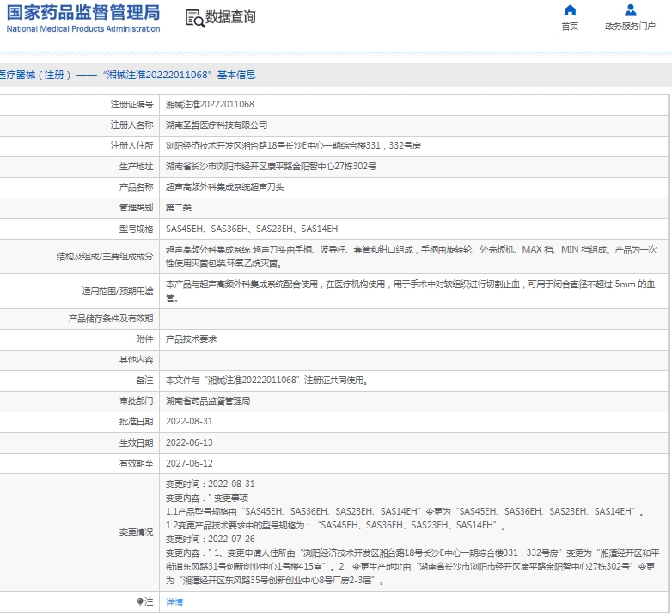This screenshot has height=616, width=672.
Task: Click intended use text mentioning 5mm 的血管
Action: pos(410,290)
